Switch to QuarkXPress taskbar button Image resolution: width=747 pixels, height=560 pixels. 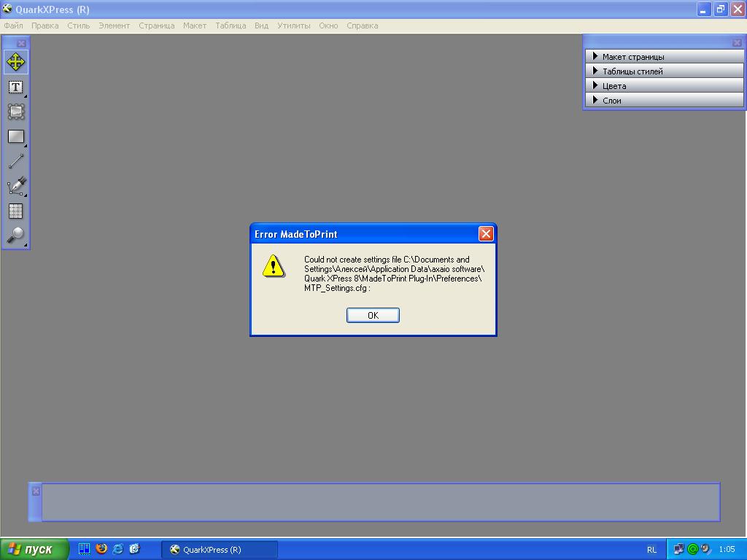click(220, 550)
